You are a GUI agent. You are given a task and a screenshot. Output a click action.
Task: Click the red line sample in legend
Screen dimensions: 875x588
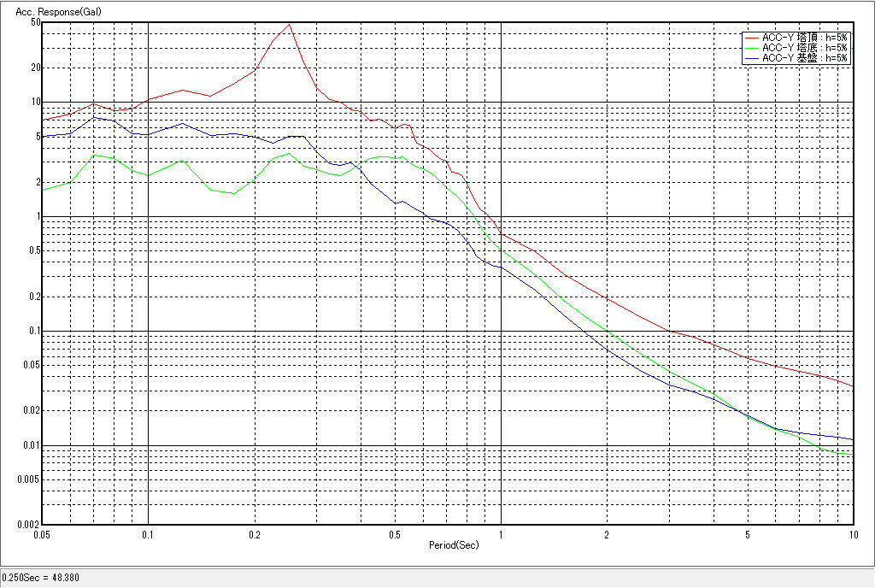751,38
